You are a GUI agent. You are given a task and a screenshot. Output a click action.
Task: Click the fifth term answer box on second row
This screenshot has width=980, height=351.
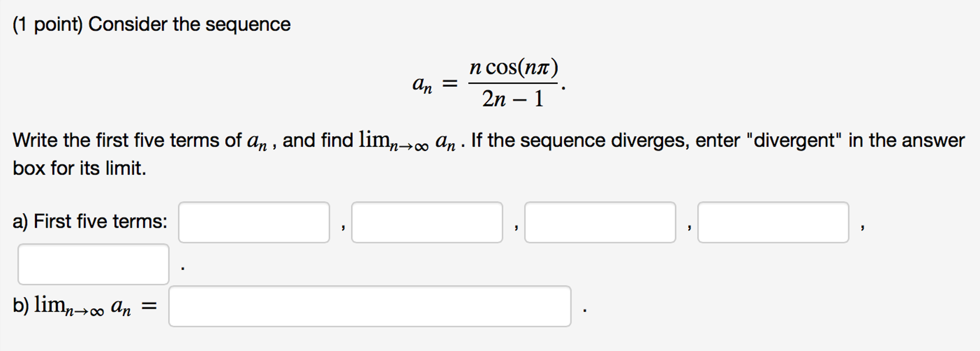(x=94, y=262)
